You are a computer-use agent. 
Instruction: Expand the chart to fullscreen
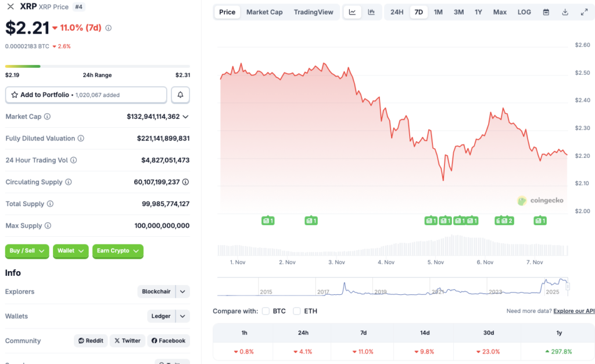tap(584, 12)
